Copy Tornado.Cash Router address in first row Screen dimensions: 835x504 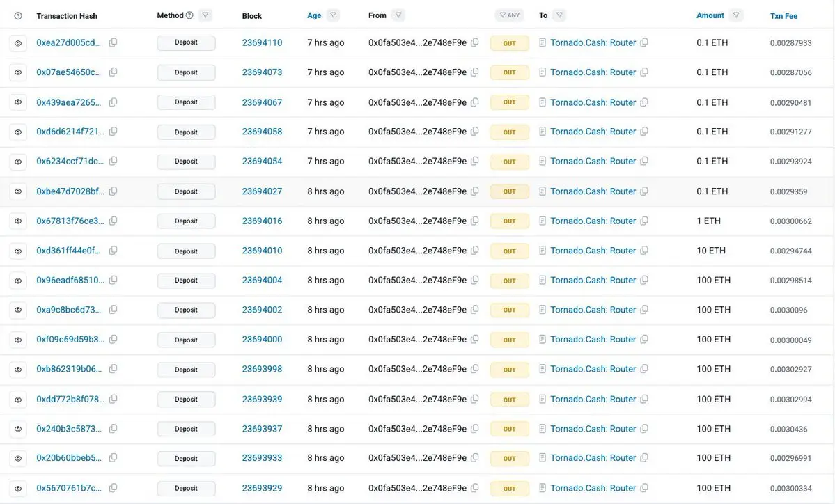click(x=644, y=42)
